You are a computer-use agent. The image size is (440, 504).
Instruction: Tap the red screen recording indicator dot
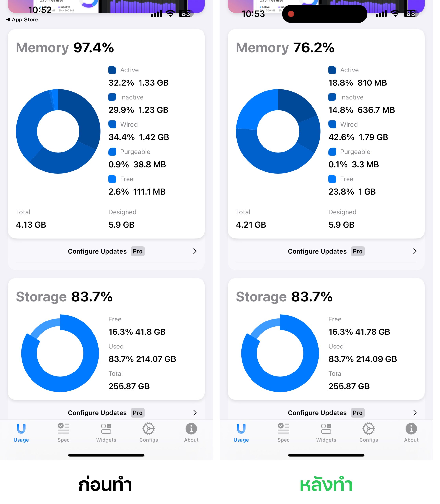[291, 14]
